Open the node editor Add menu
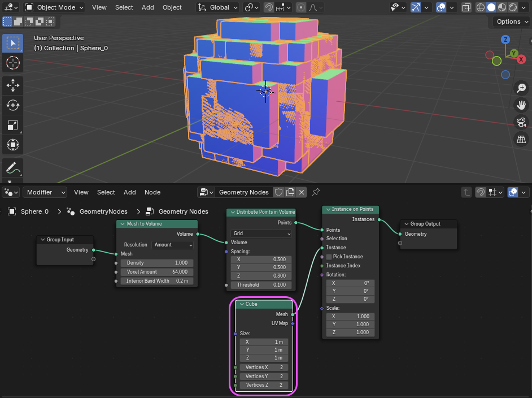 pos(129,193)
